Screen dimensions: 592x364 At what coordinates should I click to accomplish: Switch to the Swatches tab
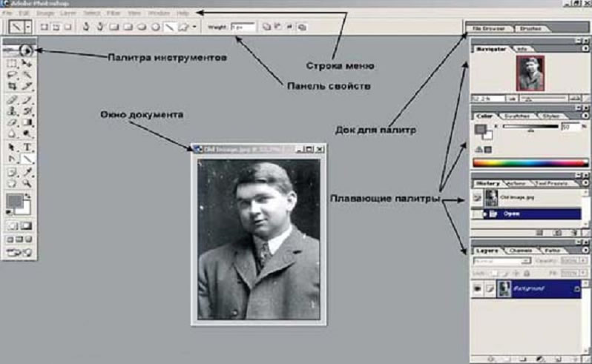click(517, 116)
